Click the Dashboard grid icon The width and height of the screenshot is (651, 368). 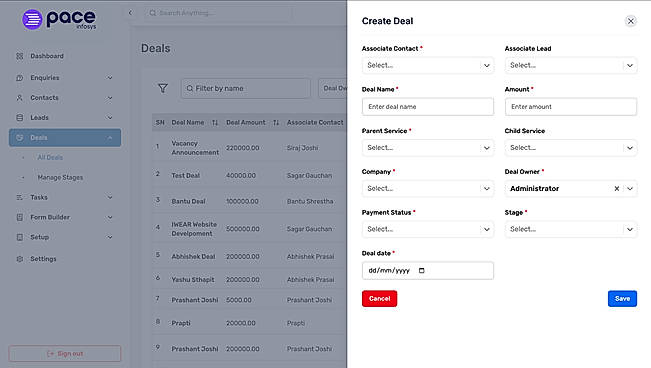pyautogui.click(x=20, y=56)
